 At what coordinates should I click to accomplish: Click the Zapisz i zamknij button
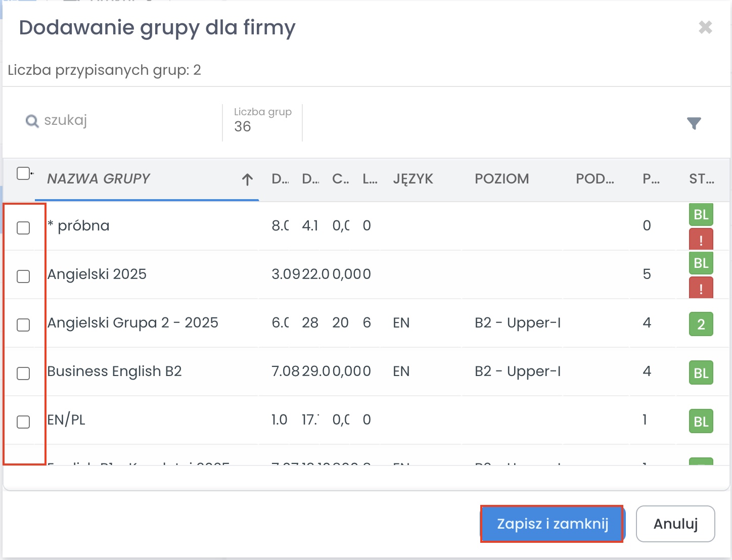[552, 524]
